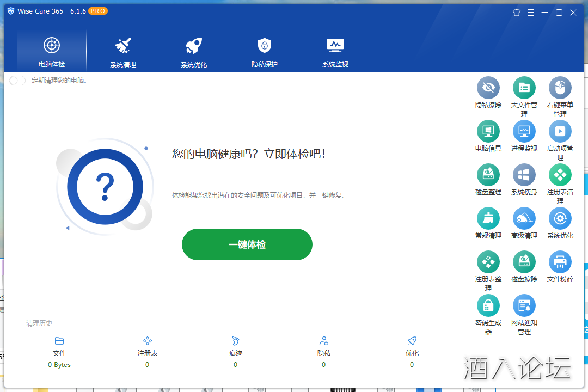
Task: Click the green 一键体检 checkup button
Action: 247,244
